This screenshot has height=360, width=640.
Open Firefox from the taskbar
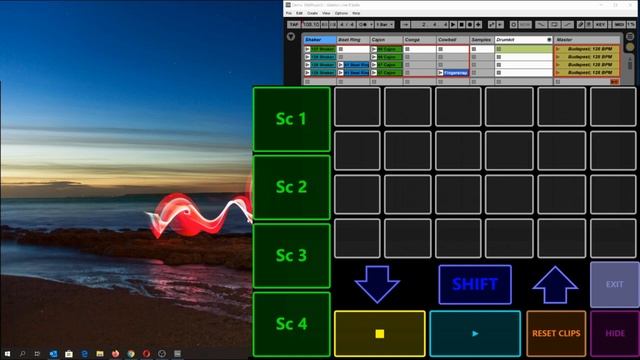pyautogui.click(x=116, y=353)
